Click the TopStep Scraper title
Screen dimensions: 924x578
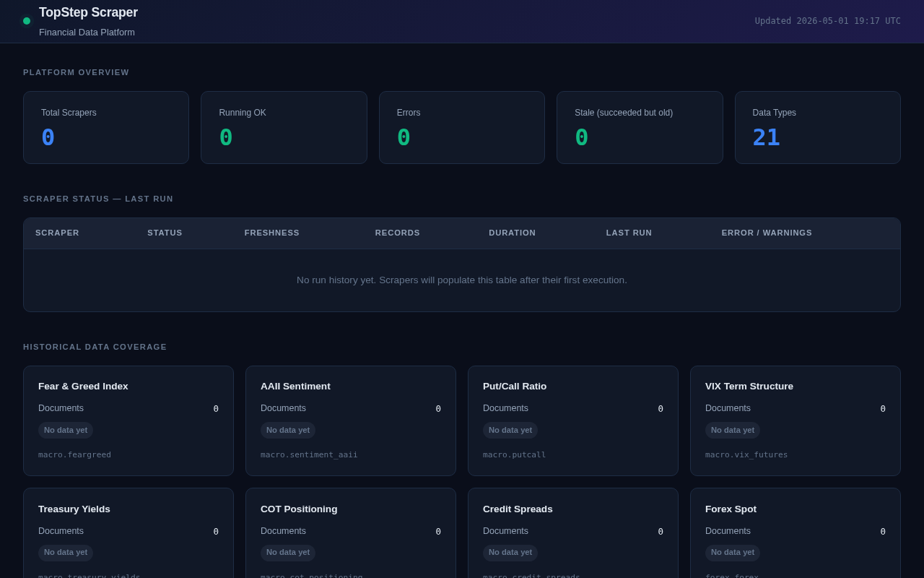[x=88, y=12]
